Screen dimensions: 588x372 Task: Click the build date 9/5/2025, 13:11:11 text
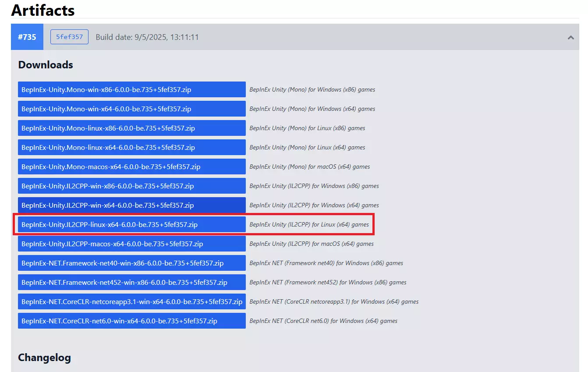147,37
